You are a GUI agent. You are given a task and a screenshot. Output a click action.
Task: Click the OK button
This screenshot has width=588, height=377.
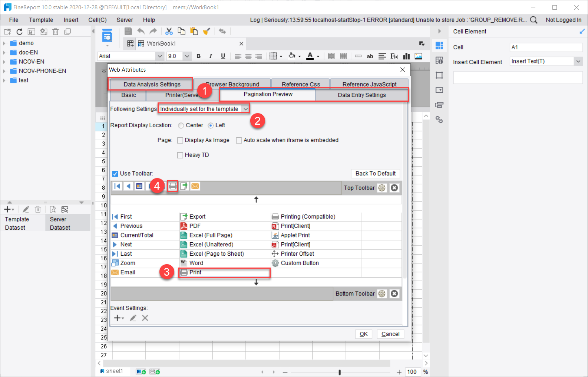tap(364, 334)
